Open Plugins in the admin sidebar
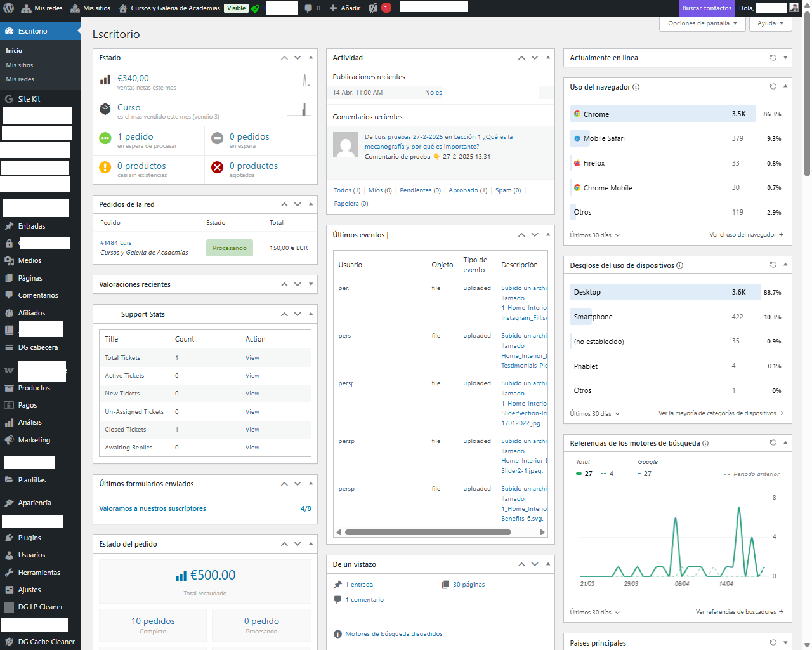 29,538
